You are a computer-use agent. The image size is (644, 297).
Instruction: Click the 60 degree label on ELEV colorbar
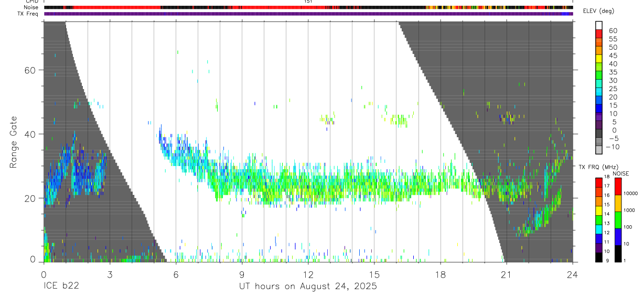pos(613,31)
